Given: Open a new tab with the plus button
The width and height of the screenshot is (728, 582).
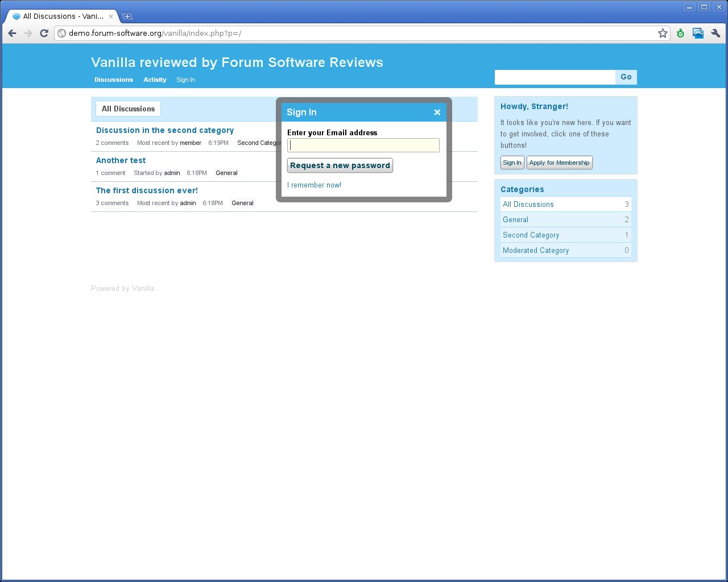Looking at the screenshot, I should tap(127, 16).
